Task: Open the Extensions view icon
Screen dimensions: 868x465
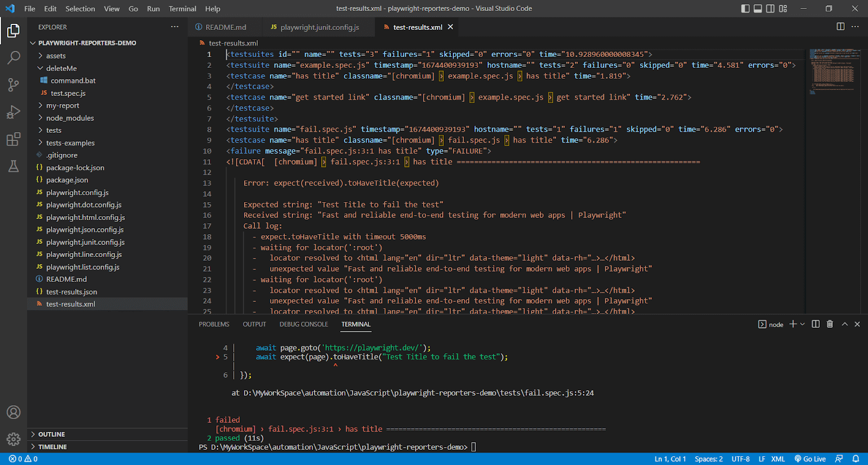Action: coord(14,139)
